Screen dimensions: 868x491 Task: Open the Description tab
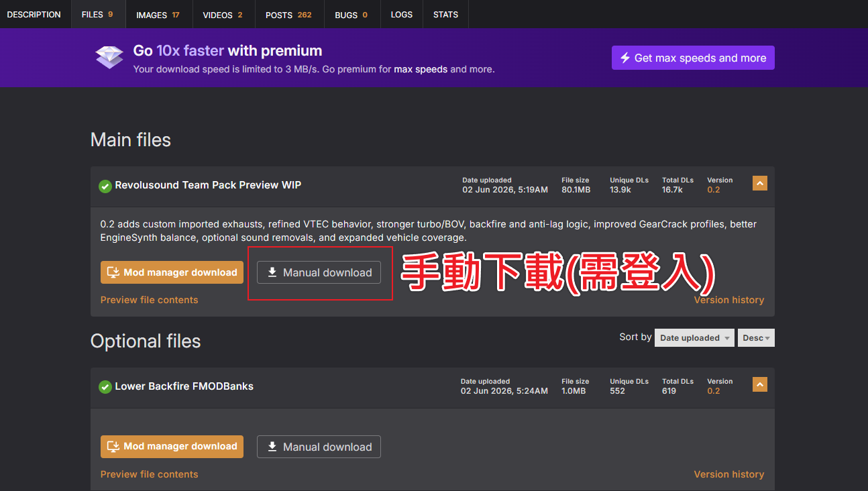click(x=34, y=14)
